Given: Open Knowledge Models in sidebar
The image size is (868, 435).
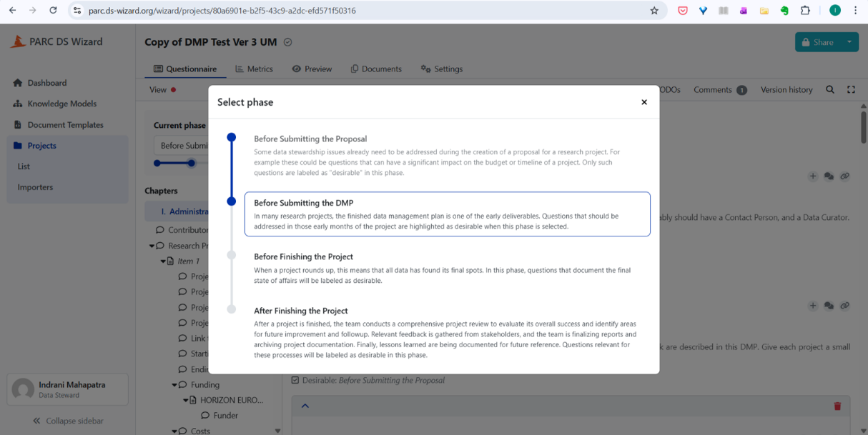Looking at the screenshot, I should 61,104.
